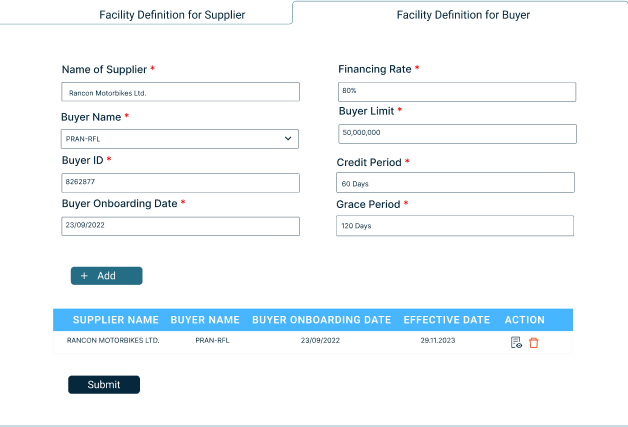Image resolution: width=628 pixels, height=427 pixels.
Task: Click the red delete trash icon
Action: tap(533, 343)
